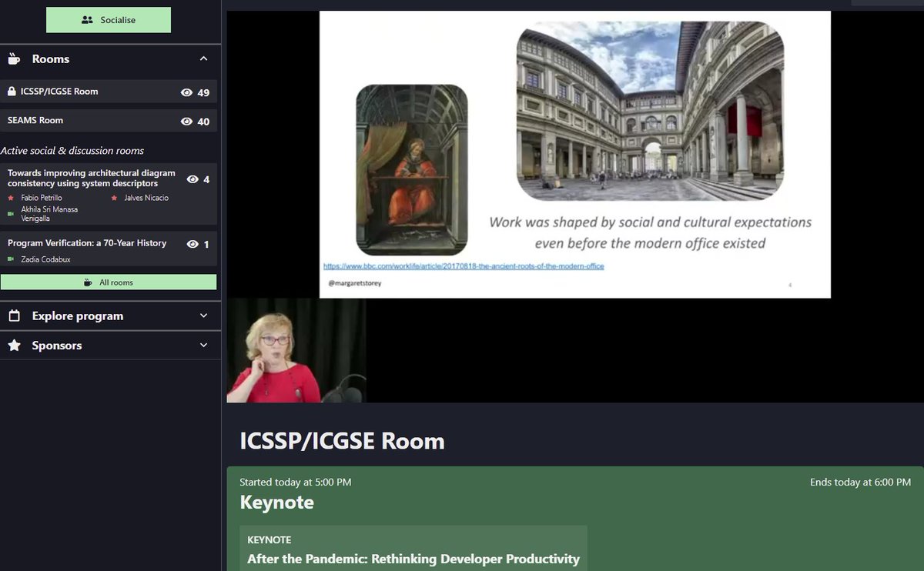Open the BBC worklife article link on slide
924x571 pixels.
tap(464, 266)
